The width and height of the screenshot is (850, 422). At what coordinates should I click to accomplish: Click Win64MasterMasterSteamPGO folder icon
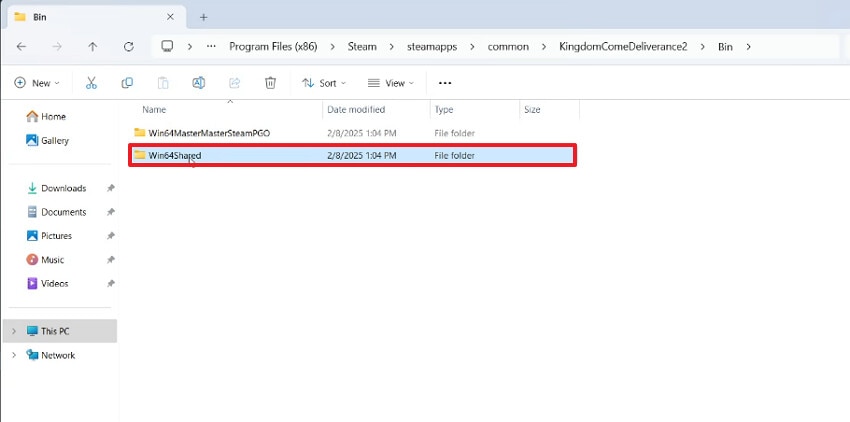140,132
